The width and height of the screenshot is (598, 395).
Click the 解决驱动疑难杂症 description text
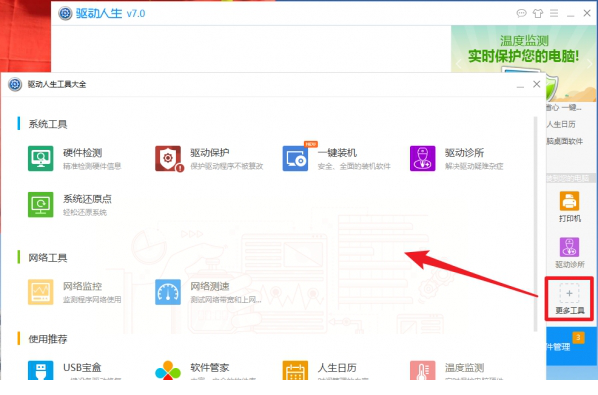(474, 166)
